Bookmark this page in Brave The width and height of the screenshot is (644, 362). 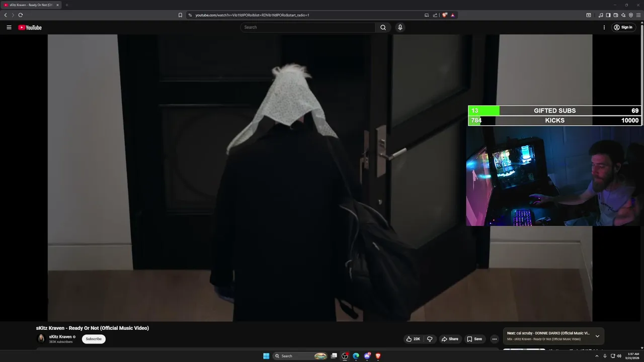pyautogui.click(x=180, y=15)
